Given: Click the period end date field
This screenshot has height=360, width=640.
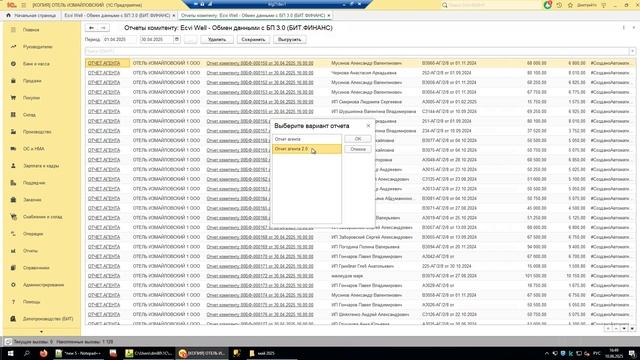Looking at the screenshot, I should pos(157,40).
